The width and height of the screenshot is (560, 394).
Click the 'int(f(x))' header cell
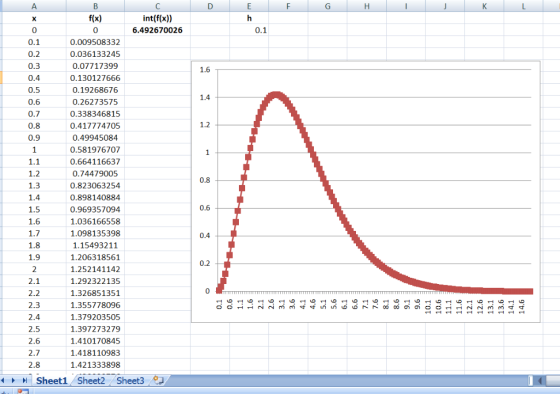pyautogui.click(x=157, y=18)
